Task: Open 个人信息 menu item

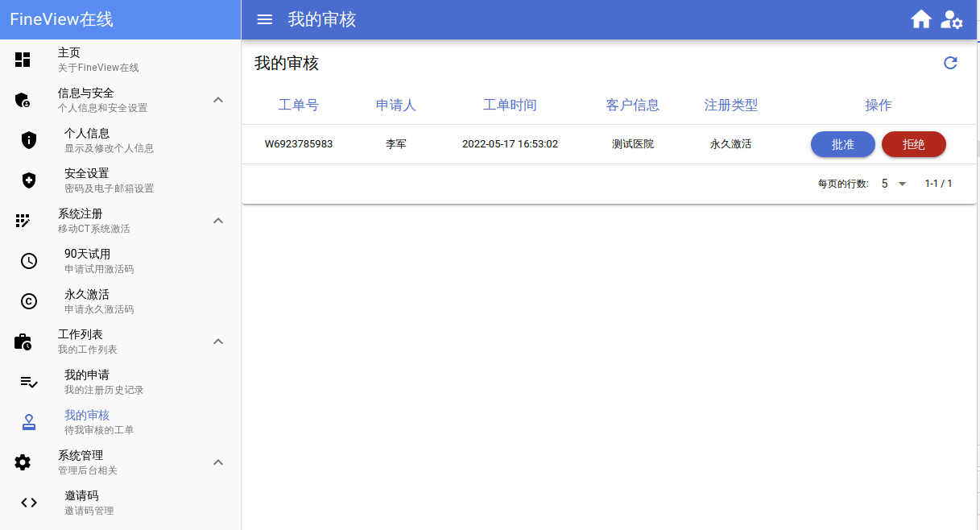Action: coord(121,140)
